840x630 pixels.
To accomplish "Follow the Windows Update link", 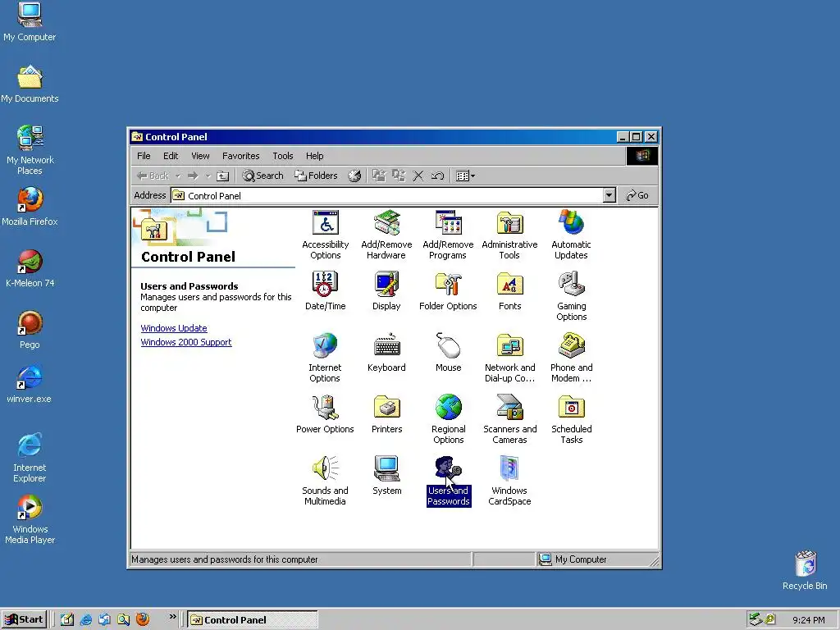I will tap(174, 328).
